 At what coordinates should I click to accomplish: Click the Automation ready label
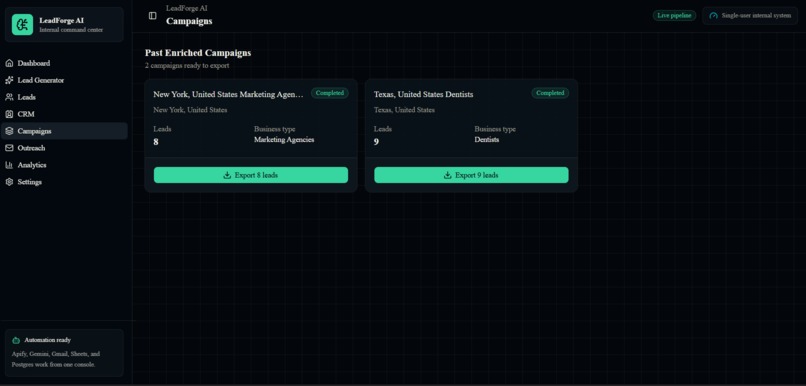[48, 340]
